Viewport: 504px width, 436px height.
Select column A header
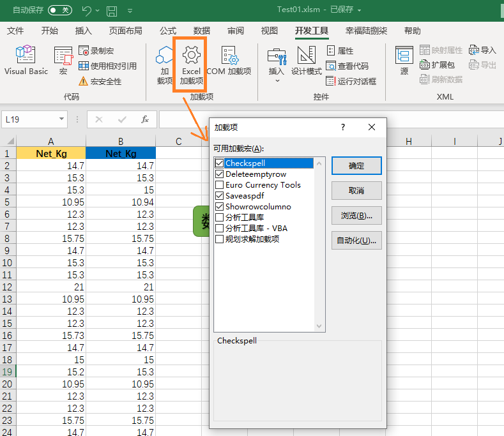click(51, 141)
